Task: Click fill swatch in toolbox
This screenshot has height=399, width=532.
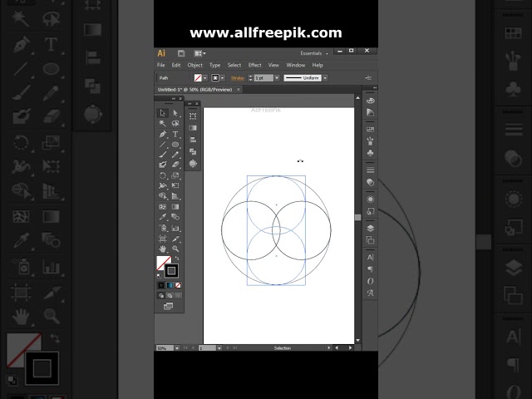Action: click(x=164, y=264)
